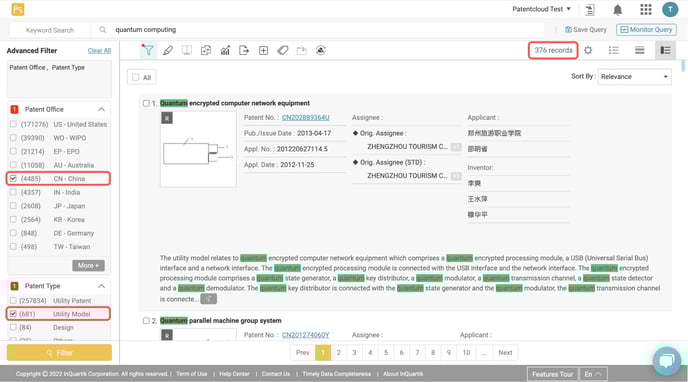
Task: Click Monitor Query button
Action: 646,30
